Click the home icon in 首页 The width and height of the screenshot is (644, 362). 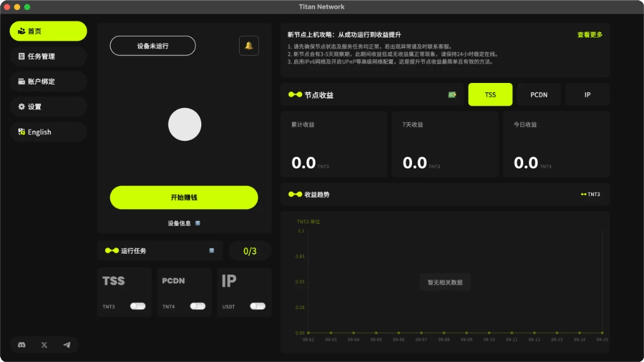(x=21, y=31)
